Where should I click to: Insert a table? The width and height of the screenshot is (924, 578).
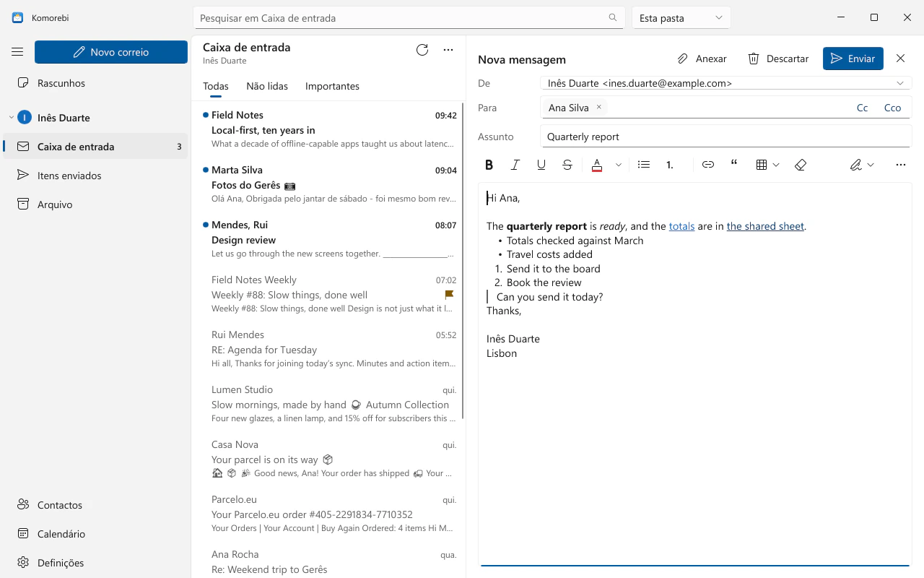(x=762, y=165)
